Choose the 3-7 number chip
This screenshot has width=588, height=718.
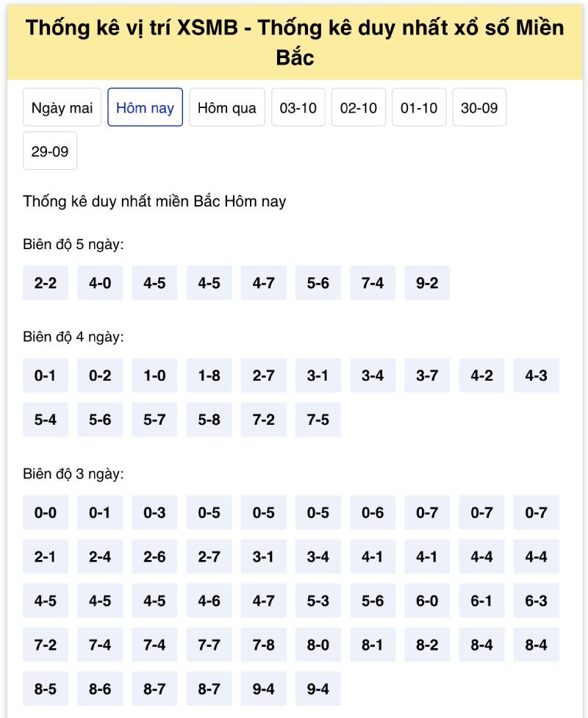(x=427, y=376)
